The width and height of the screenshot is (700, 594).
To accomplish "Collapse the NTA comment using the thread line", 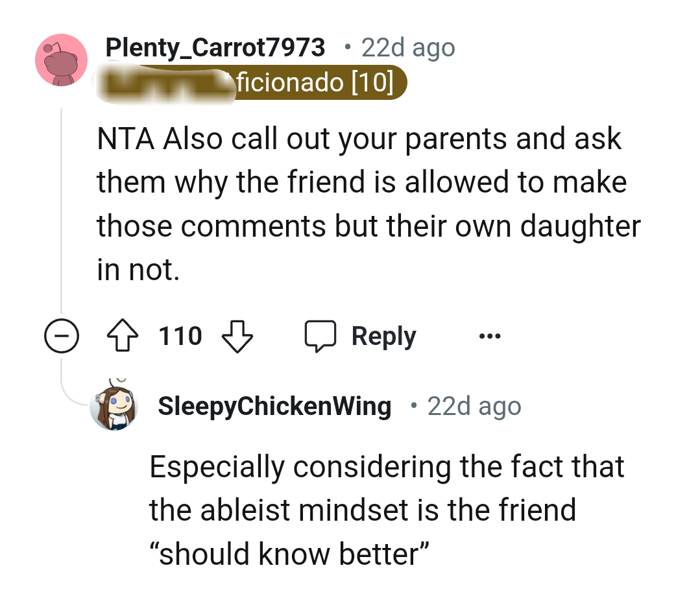I will (62, 335).
